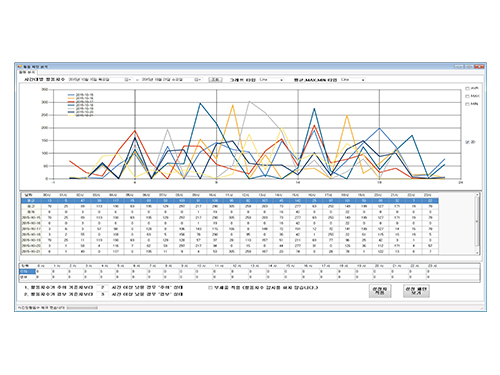
Task: Open the start date calendar picker icon
Action: (x=128, y=80)
